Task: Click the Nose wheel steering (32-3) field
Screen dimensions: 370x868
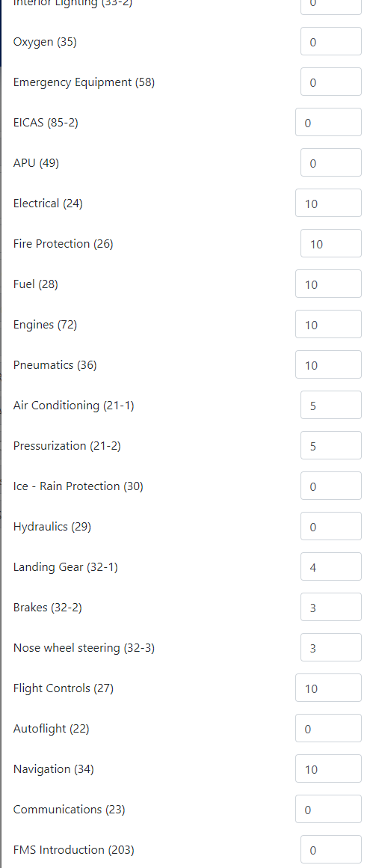Action: point(330,648)
